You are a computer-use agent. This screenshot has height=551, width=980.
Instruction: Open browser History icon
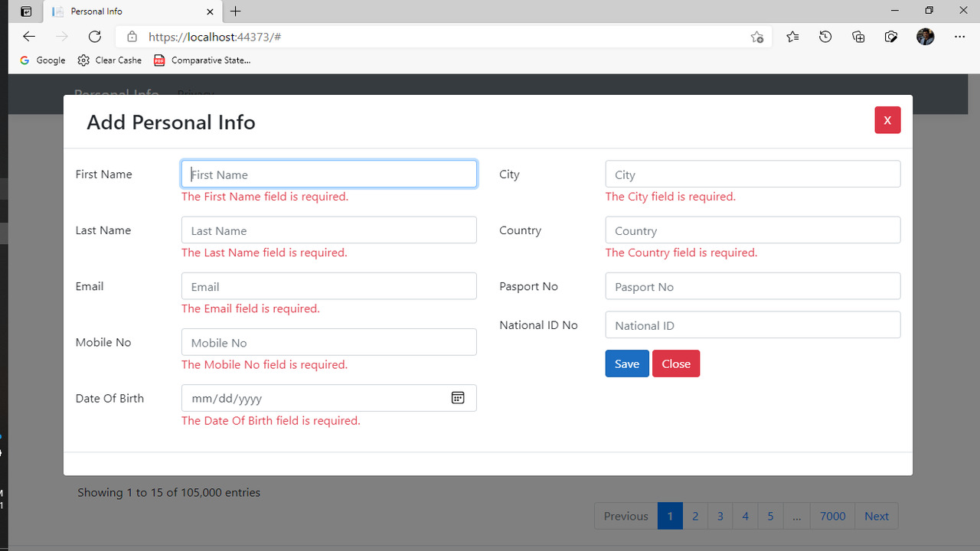[x=825, y=37]
